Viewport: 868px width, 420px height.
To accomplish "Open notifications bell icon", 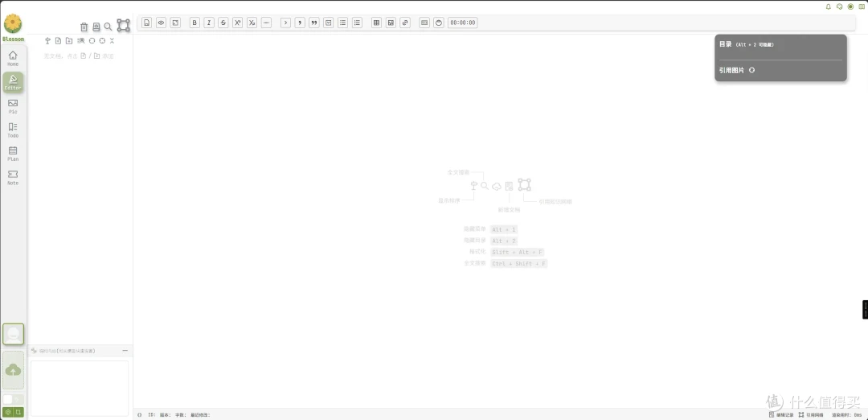I will click(828, 6).
